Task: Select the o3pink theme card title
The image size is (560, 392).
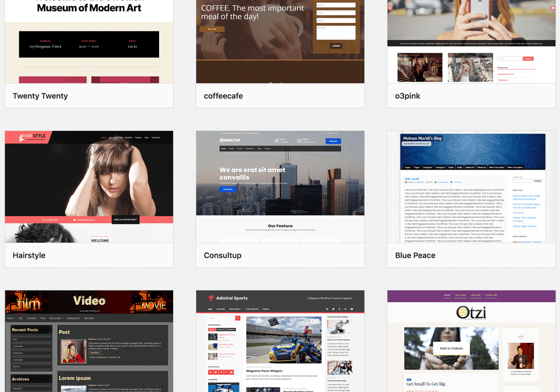Action: point(408,96)
